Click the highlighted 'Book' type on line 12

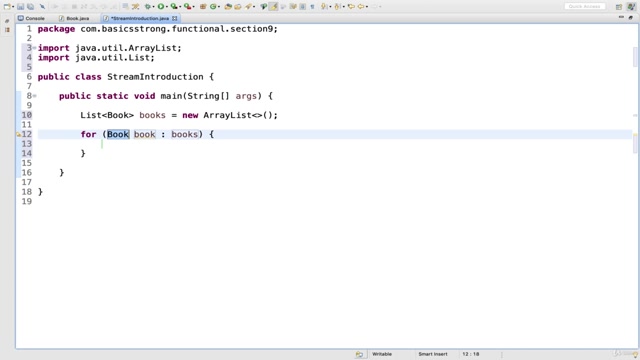tap(118, 134)
